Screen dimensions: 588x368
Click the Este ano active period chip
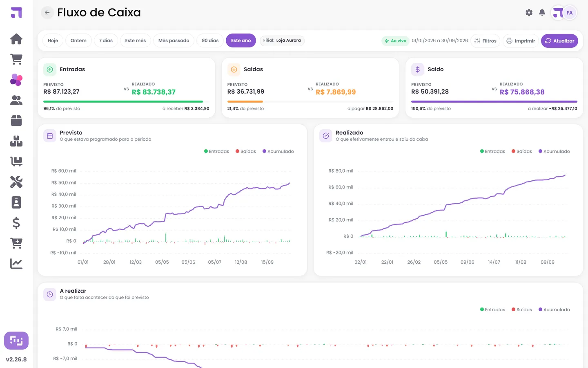241,40
